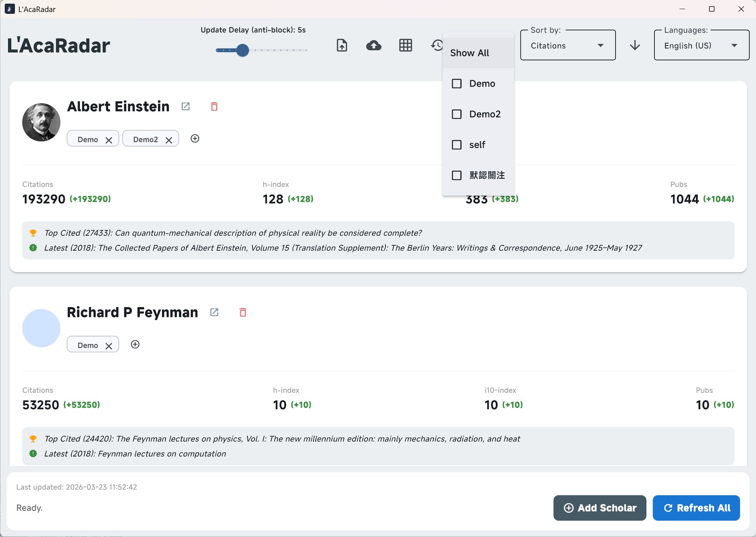Click the L'AcaRadar title bar app icon
756x537 pixels.
pos(10,9)
